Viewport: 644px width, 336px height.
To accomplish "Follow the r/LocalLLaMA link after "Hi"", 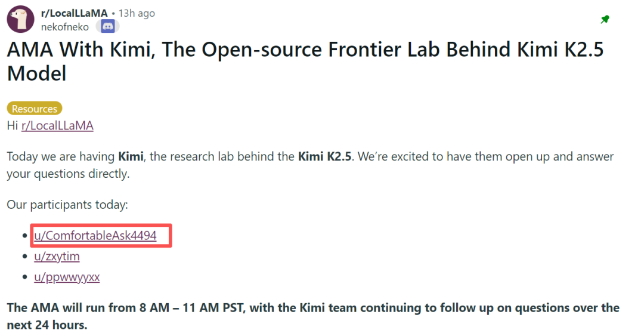I will [x=57, y=125].
